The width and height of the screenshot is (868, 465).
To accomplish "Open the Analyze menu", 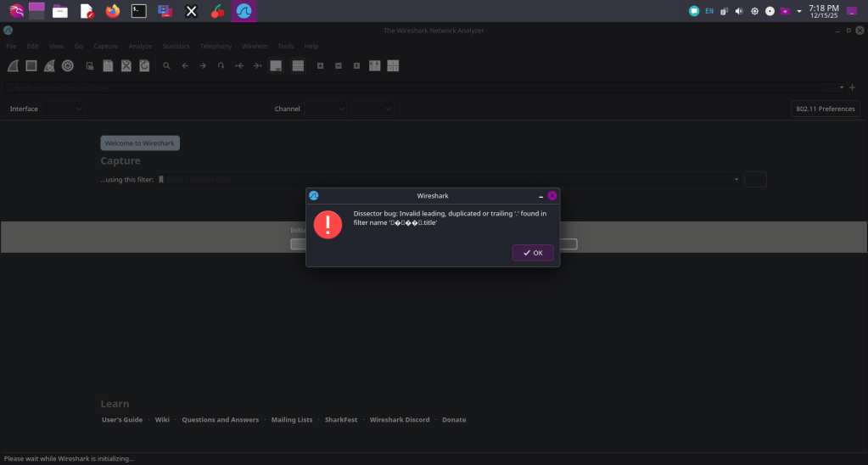I will (140, 46).
